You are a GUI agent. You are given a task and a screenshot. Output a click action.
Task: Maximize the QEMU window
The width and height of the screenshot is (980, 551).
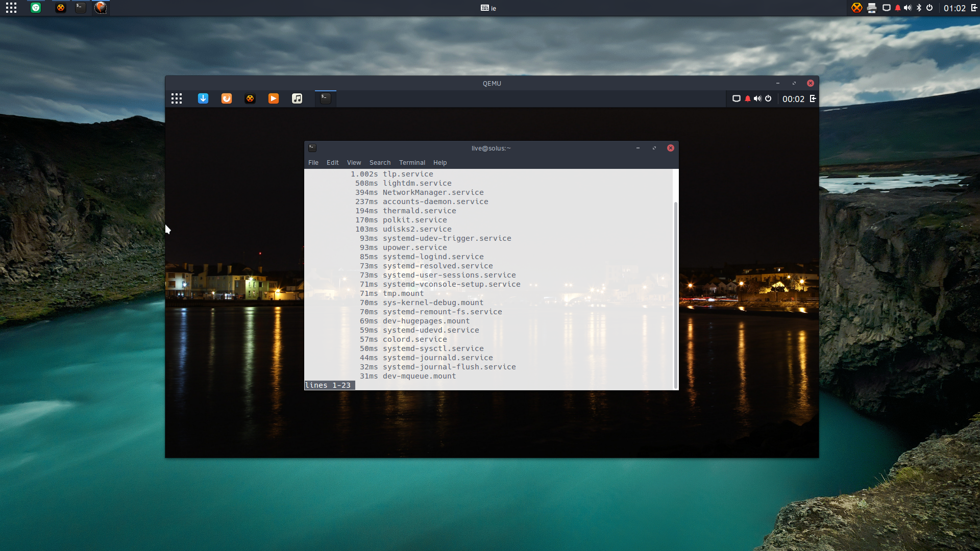(x=794, y=83)
